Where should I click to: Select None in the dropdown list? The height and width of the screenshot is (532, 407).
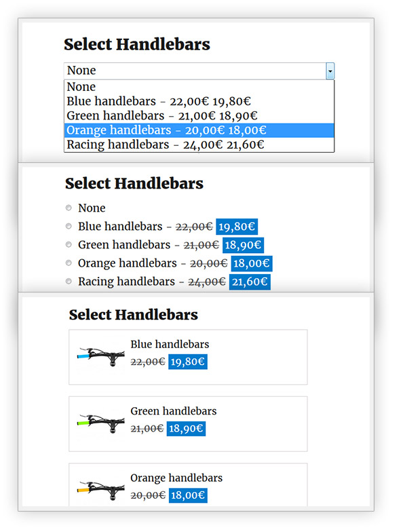[81, 87]
